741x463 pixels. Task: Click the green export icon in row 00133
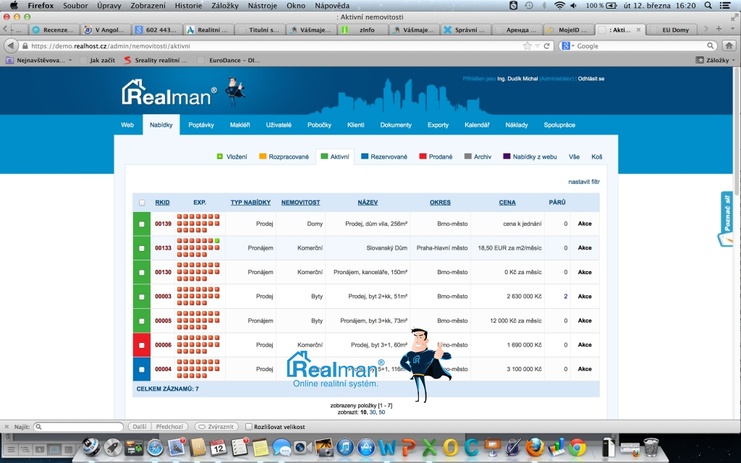click(217, 241)
